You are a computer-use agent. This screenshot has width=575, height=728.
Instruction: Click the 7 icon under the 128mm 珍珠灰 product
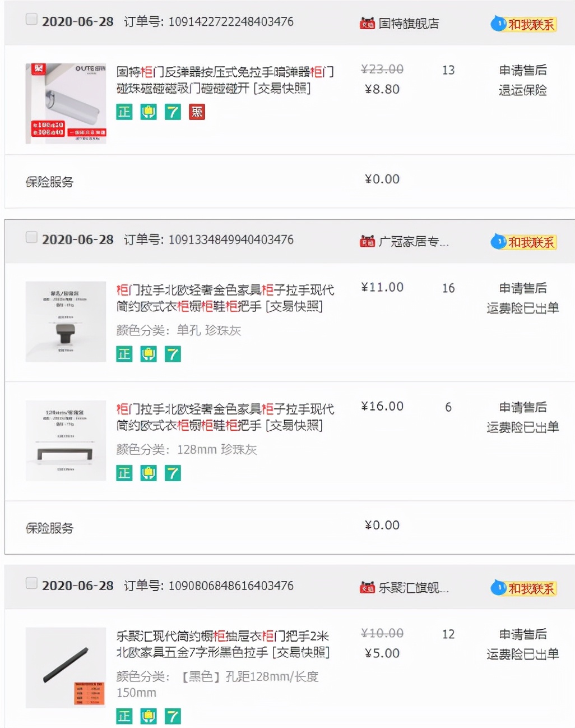pos(172,473)
